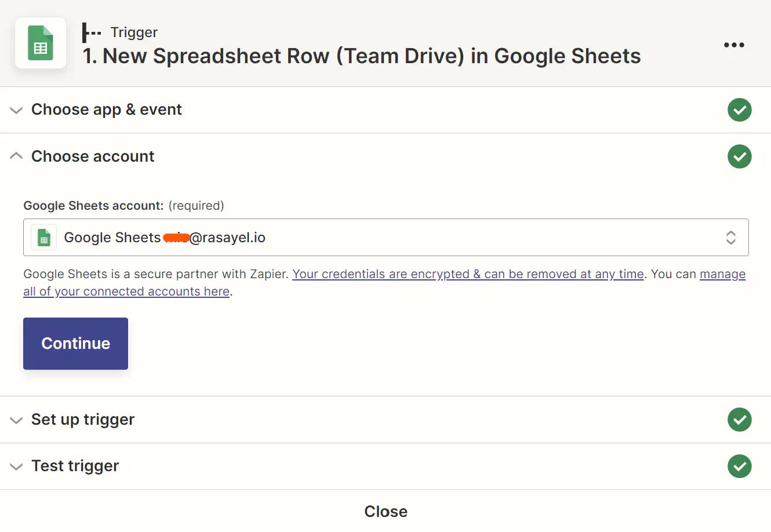Click the green checkmark next to 'Choose app & event'
The height and width of the screenshot is (532, 771).
[740, 110]
